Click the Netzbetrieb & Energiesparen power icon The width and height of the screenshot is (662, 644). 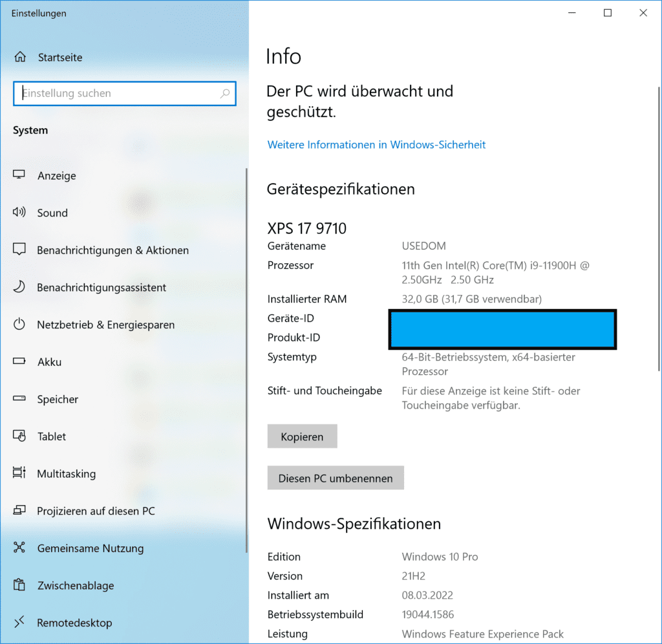click(x=19, y=324)
